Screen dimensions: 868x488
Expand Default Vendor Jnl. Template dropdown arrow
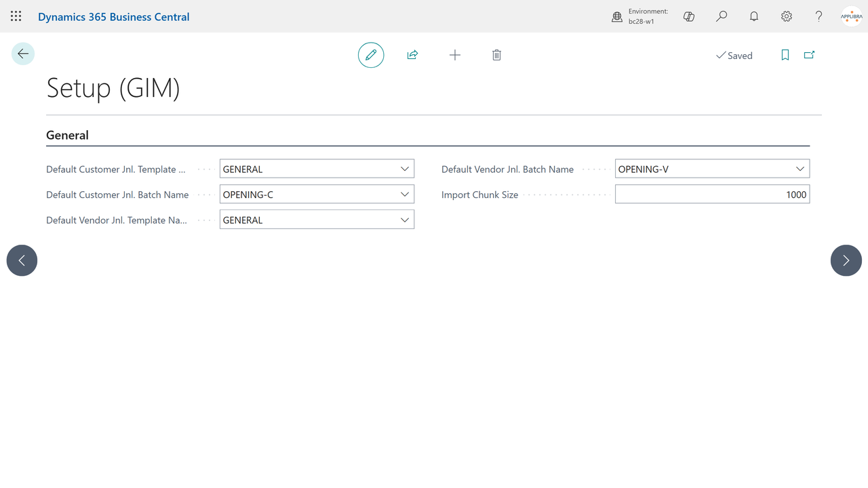click(405, 220)
